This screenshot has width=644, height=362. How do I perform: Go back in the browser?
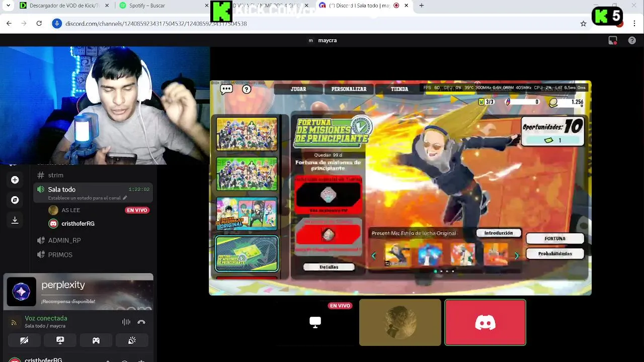(9, 23)
